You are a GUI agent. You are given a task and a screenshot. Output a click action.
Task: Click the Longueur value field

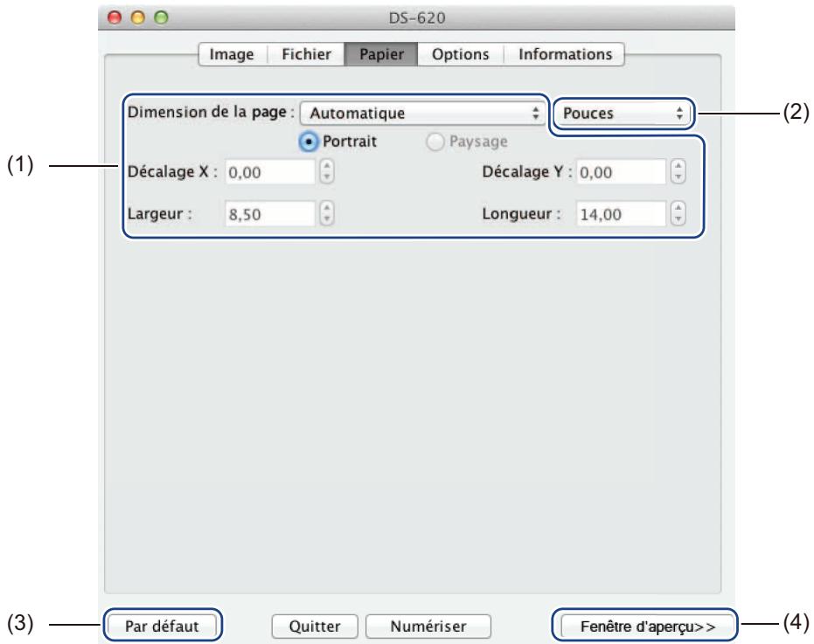(621, 214)
